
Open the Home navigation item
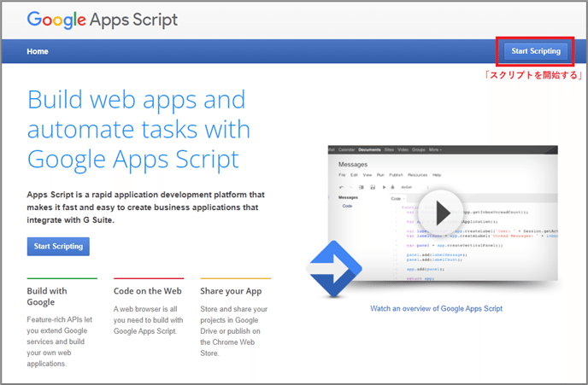(x=38, y=51)
